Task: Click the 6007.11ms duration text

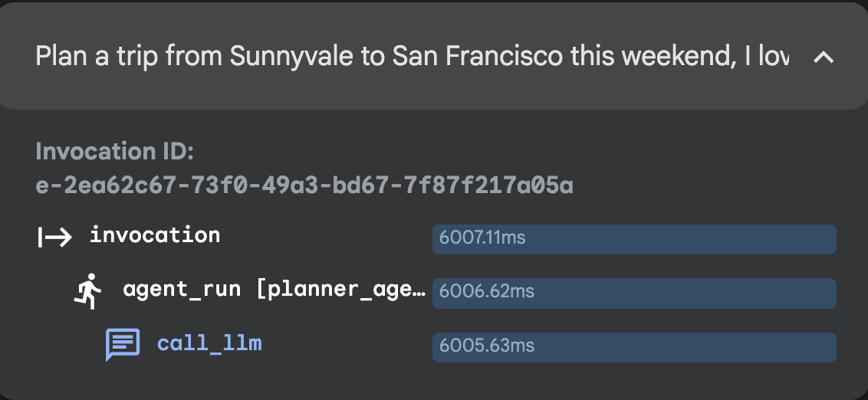Action: (482, 238)
